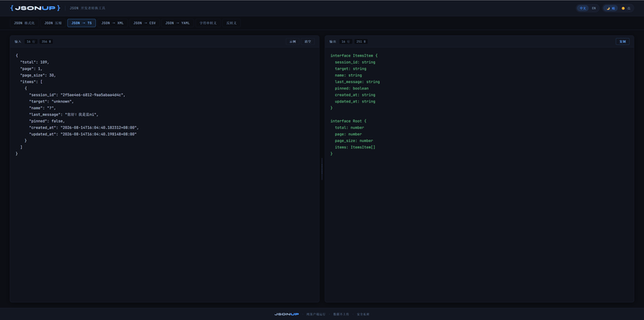Image resolution: width=644 pixels, height=320 pixels.
Task: Click the JSONUP logo in header
Action: pos(35,8)
